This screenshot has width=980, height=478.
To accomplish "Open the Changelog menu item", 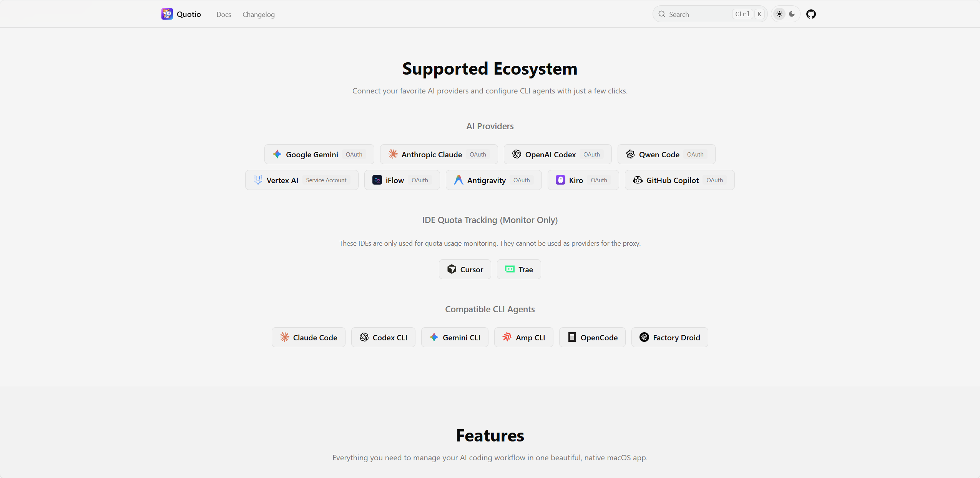I will (259, 15).
